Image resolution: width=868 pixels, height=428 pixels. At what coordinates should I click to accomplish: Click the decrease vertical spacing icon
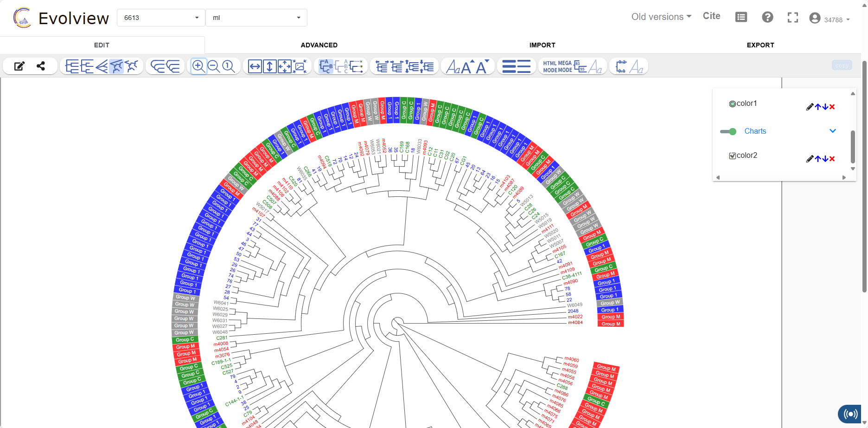click(428, 66)
